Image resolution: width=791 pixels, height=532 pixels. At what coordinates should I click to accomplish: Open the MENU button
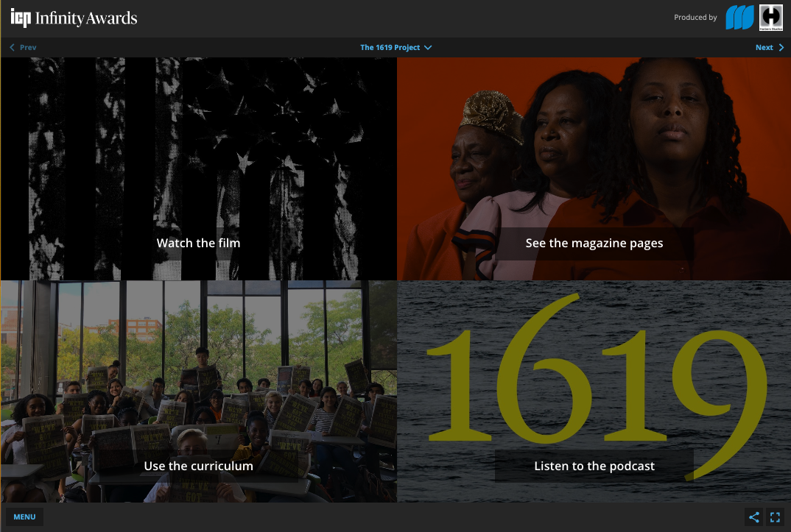pyautogui.click(x=25, y=517)
